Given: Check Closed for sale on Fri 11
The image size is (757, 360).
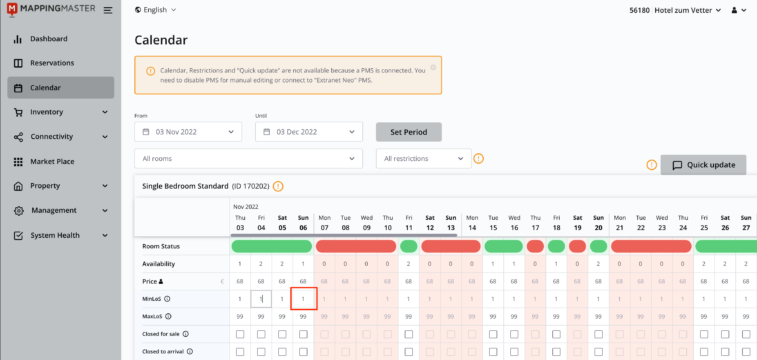Looking at the screenshot, I should pyautogui.click(x=409, y=334).
